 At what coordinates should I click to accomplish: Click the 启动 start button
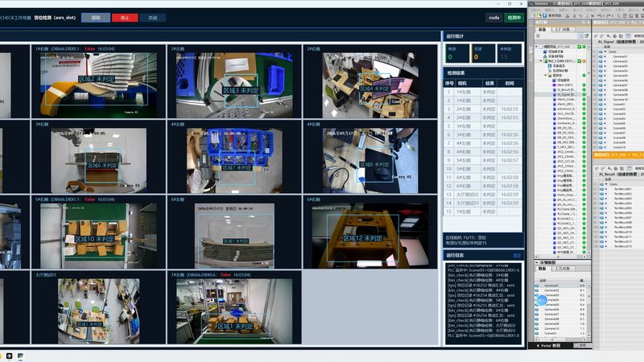click(x=96, y=18)
